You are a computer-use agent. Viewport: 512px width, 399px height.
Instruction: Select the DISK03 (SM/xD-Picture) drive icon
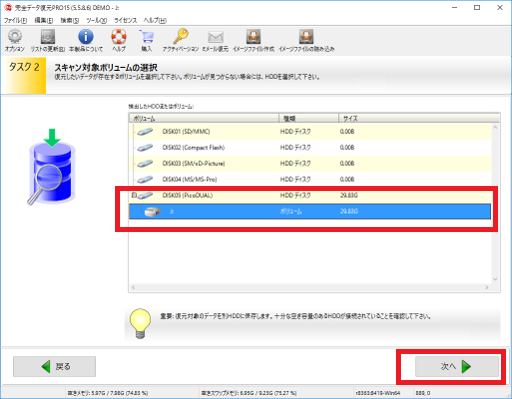pyautogui.click(x=145, y=164)
